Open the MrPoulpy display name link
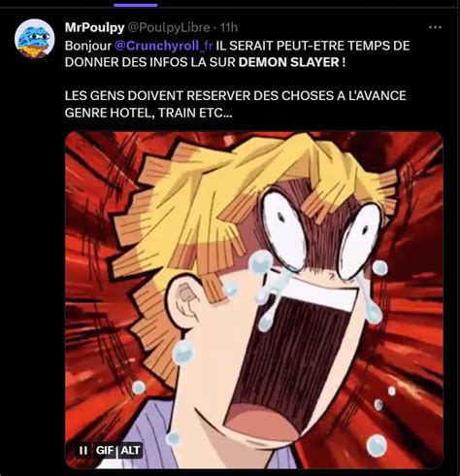The width and height of the screenshot is (460, 476). click(x=94, y=27)
